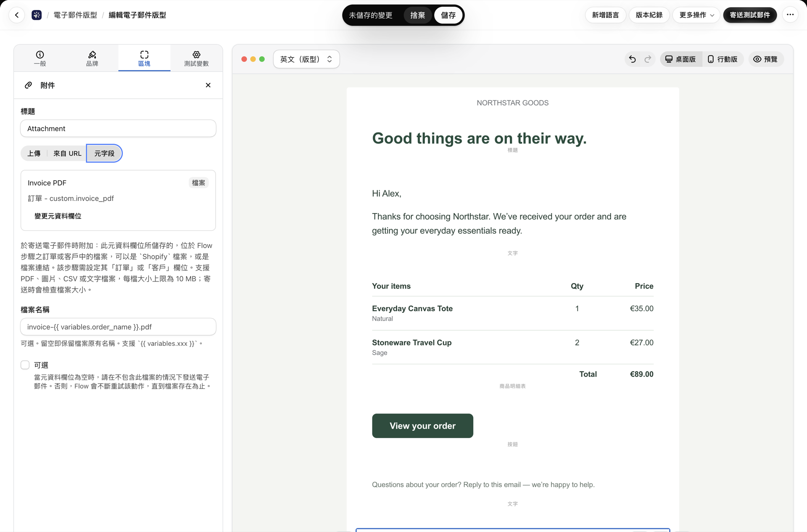
Task: Click the '訂單 - custom.invoice_pdf' text
Action: pos(71,198)
